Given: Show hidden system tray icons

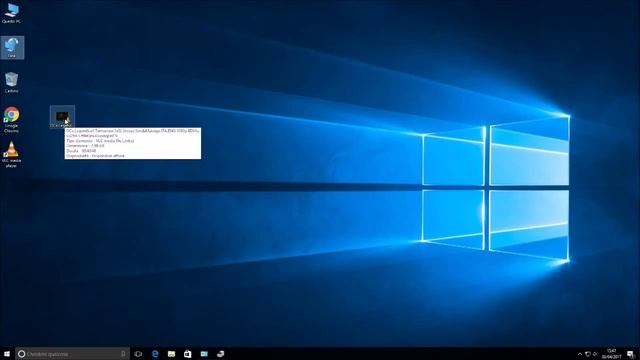Looking at the screenshot, I should tap(580, 354).
